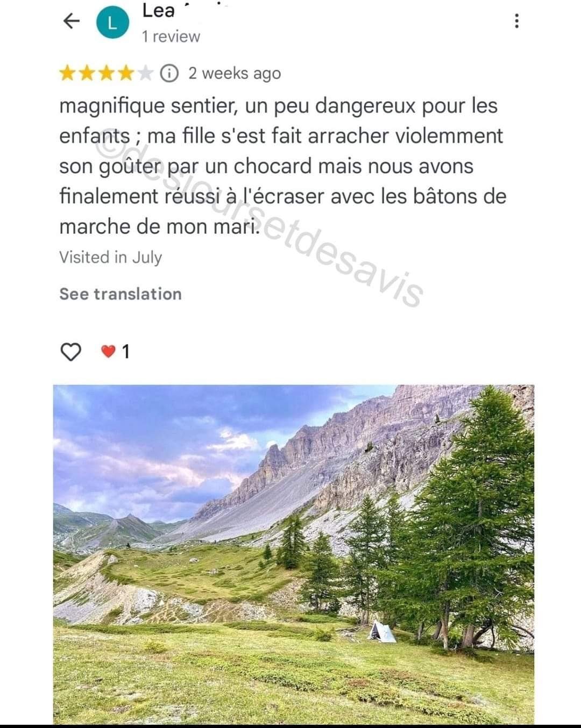The width and height of the screenshot is (581, 728).
Task: Click the reviewer name Lea
Action: (x=158, y=10)
